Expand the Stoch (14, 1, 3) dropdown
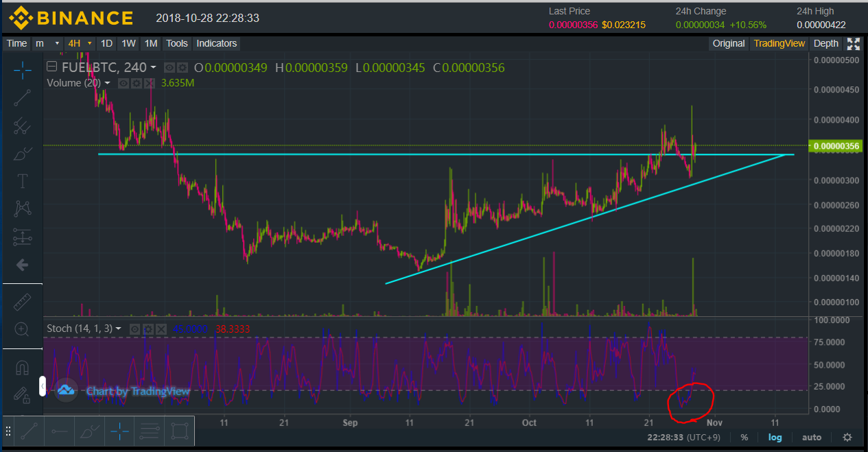Image resolution: width=868 pixels, height=452 pixels. click(x=119, y=329)
